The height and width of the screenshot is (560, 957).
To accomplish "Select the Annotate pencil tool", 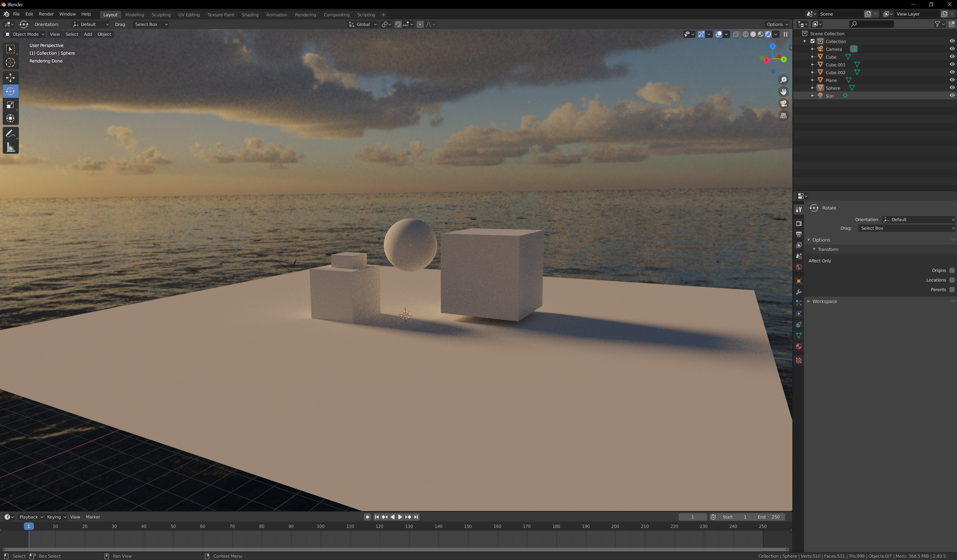I will coord(10,134).
